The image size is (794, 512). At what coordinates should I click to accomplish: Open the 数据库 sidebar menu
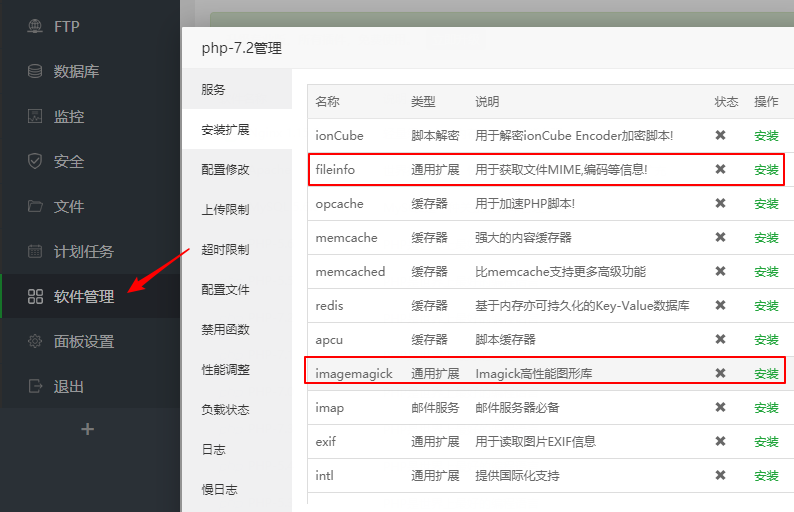[90, 71]
